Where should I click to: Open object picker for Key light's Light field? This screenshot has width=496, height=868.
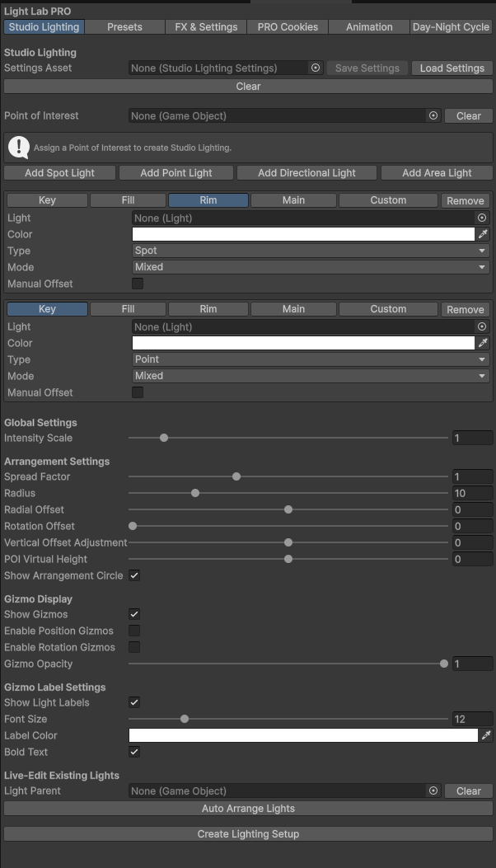click(x=482, y=326)
